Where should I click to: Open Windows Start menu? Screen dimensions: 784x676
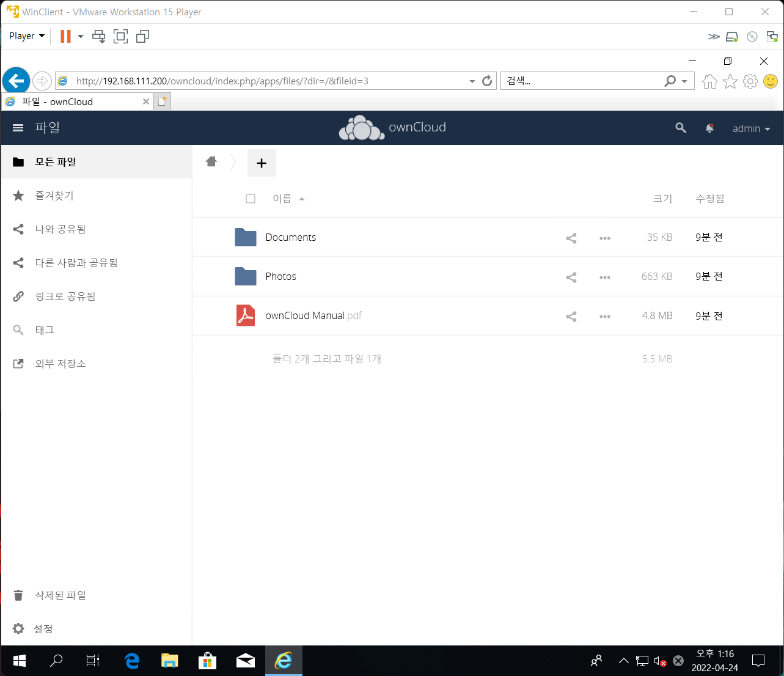point(19,661)
